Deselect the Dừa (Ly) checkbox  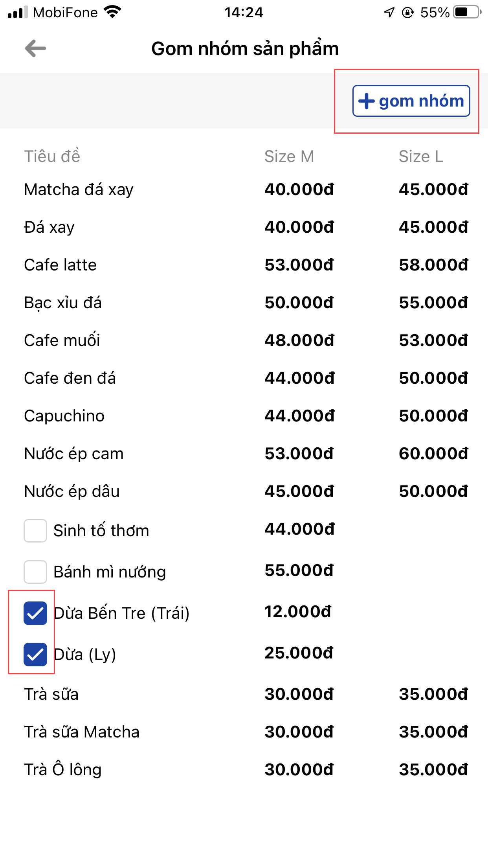[35, 655]
